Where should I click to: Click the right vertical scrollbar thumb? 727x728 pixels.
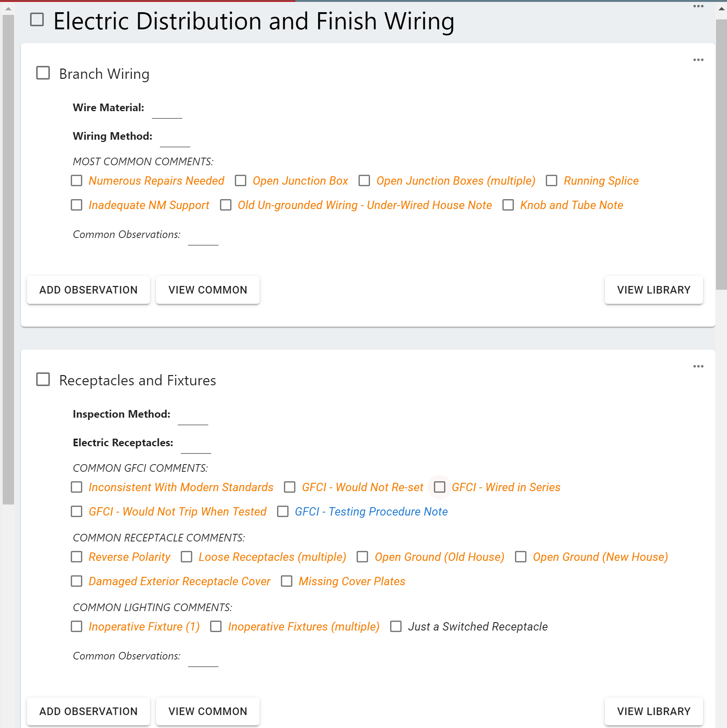coord(721,152)
